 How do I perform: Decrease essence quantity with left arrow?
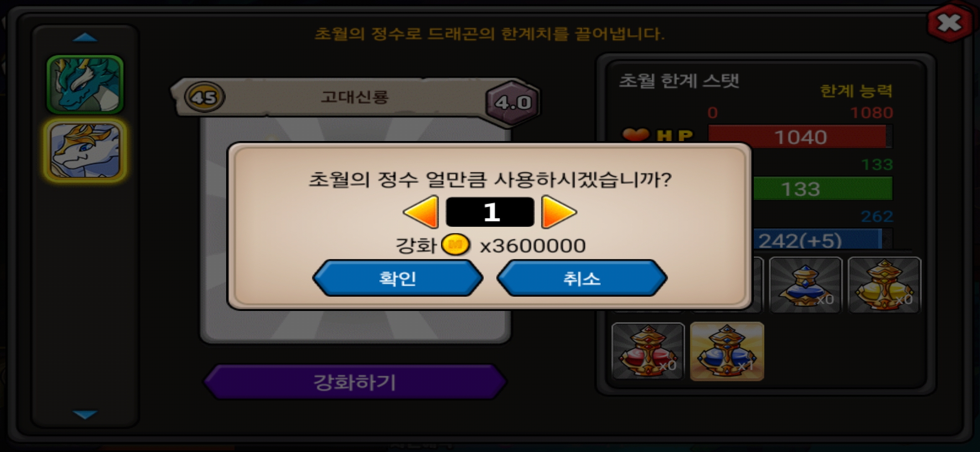(x=421, y=212)
